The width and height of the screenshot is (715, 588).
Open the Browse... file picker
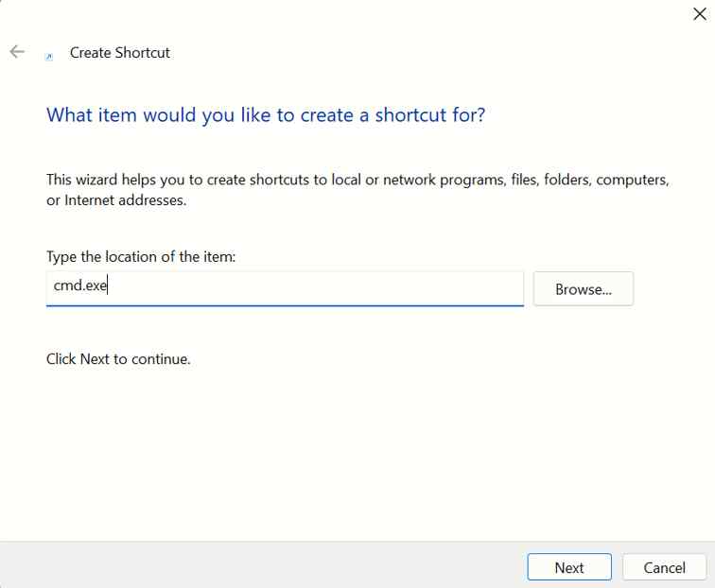pos(583,289)
